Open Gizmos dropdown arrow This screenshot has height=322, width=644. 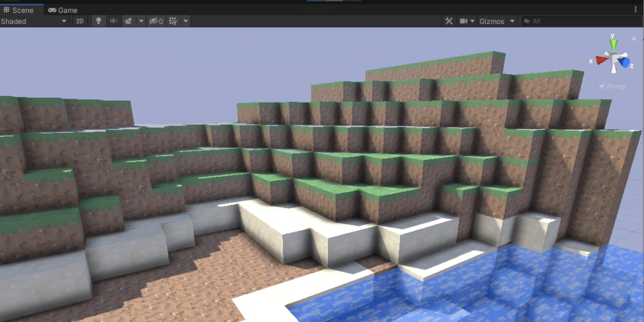click(x=512, y=21)
